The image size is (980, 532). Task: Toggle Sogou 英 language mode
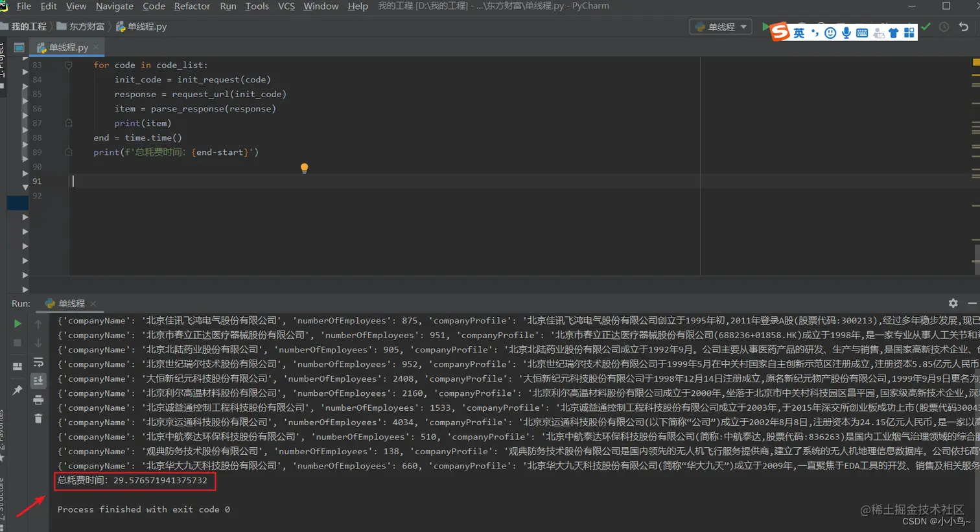tap(799, 33)
